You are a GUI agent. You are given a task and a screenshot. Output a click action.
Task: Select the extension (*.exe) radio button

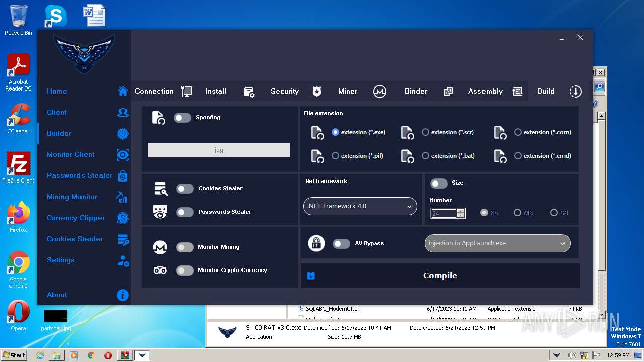[335, 132]
